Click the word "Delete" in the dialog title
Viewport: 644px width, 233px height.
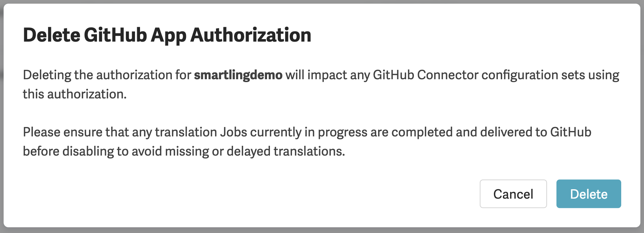(51, 35)
